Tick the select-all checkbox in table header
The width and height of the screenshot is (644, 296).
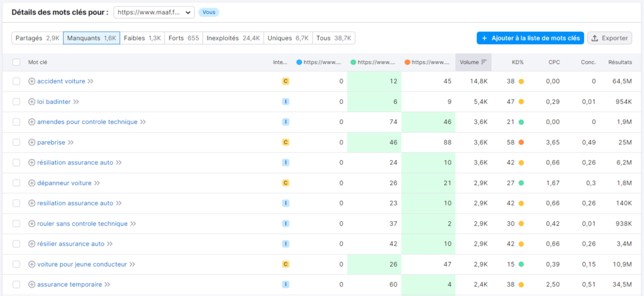pyautogui.click(x=16, y=62)
